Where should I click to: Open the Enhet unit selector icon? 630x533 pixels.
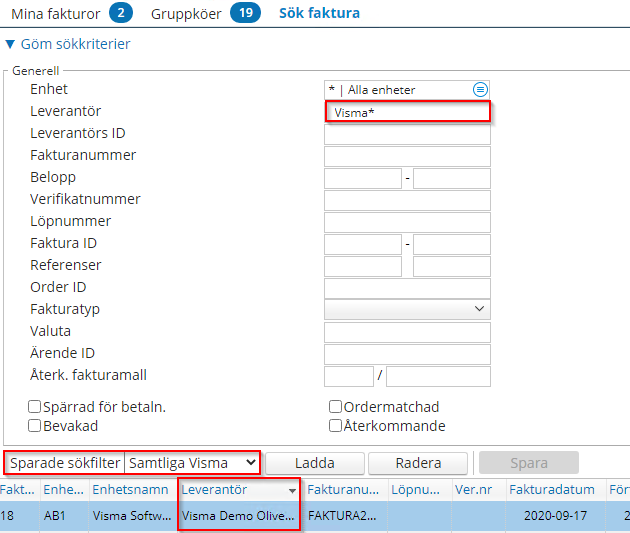pos(480,90)
